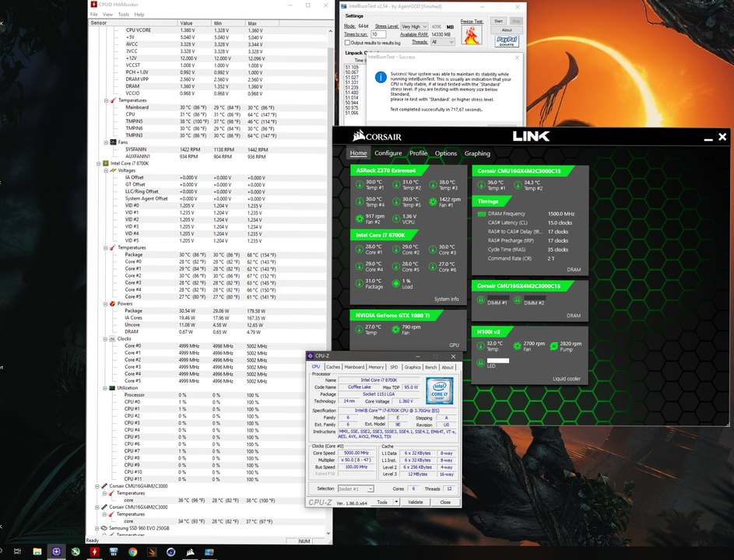
Task: Collapse the Powers node in HWMonitor
Action: click(x=106, y=304)
